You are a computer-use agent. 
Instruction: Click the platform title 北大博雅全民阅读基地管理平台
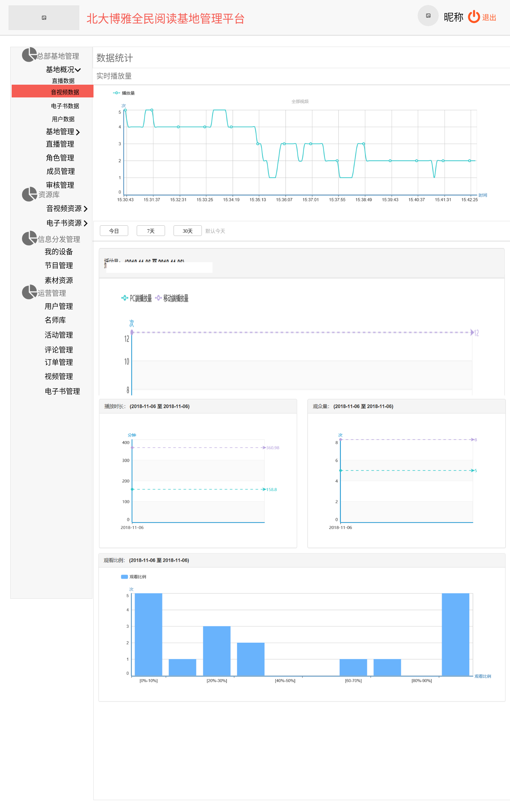[x=165, y=19]
